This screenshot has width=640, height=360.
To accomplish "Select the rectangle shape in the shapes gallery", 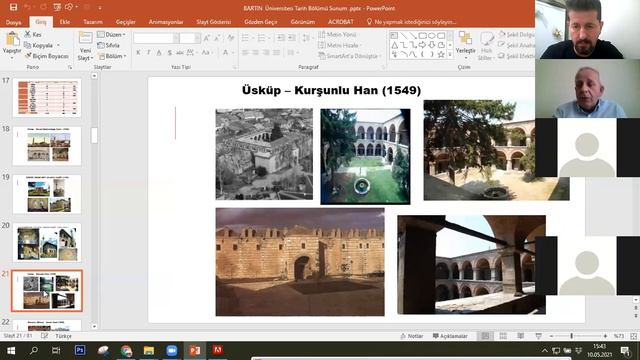I will [422, 36].
